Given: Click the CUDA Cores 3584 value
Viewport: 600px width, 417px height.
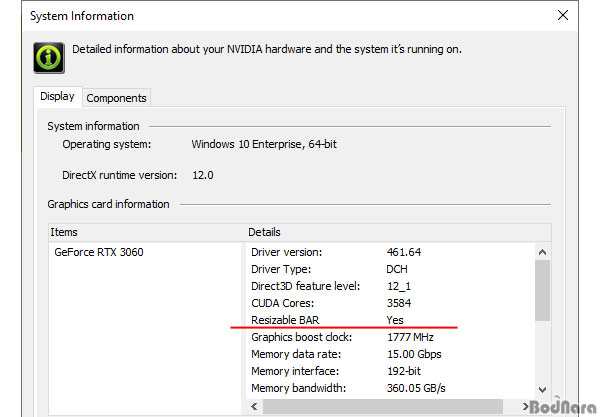Looking at the screenshot, I should tap(399, 303).
